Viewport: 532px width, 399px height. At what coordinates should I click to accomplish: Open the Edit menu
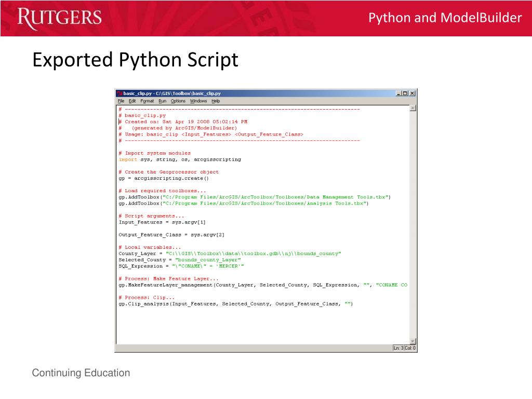[132, 101]
